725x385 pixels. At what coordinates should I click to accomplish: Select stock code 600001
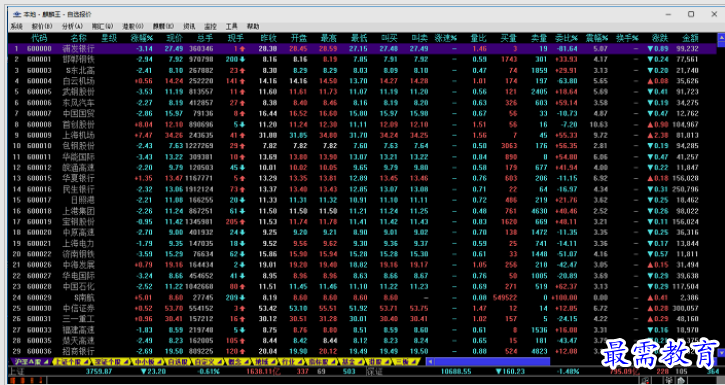click(39, 59)
